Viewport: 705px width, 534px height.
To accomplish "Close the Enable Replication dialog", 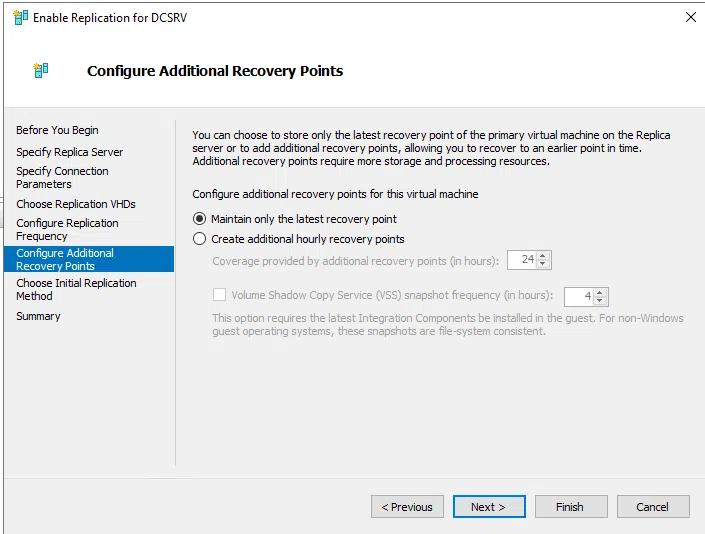I will tap(690, 18).
